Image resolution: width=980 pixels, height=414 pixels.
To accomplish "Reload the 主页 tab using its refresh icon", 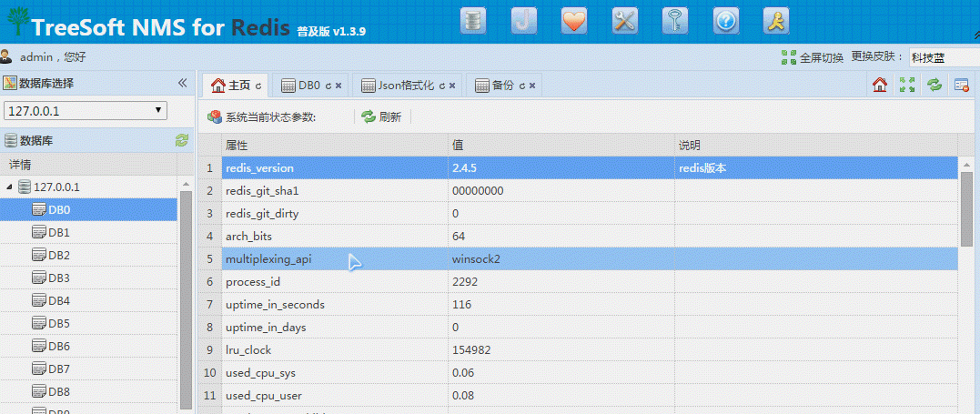I will (258, 86).
